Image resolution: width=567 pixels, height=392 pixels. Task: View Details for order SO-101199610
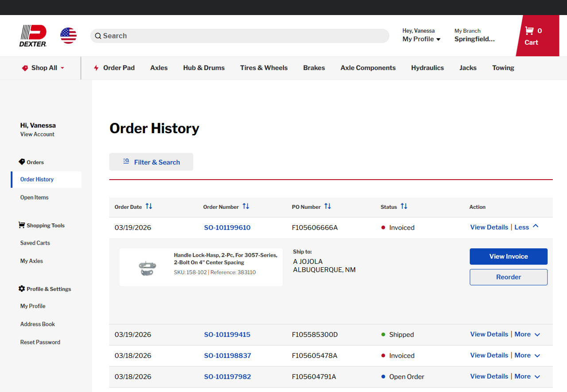(x=489, y=227)
